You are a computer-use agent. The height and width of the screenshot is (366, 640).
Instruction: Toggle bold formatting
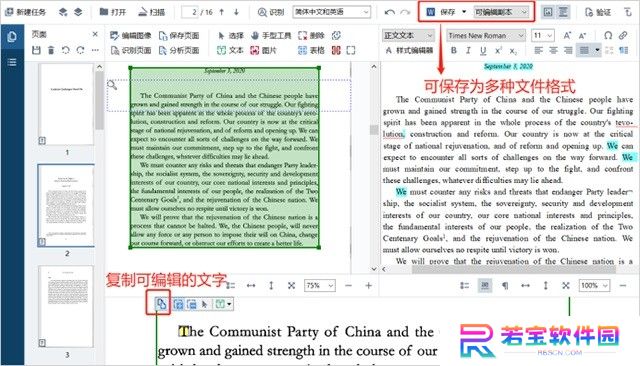[x=453, y=51]
